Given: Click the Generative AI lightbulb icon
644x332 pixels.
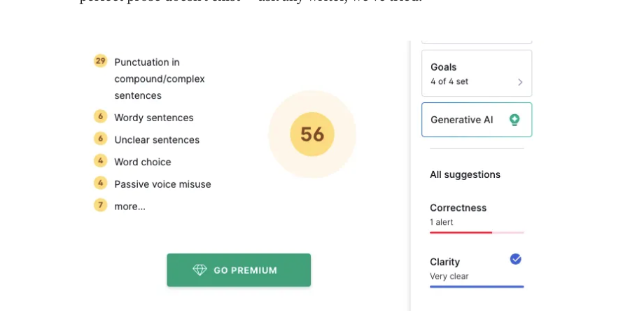Looking at the screenshot, I should click(x=514, y=120).
